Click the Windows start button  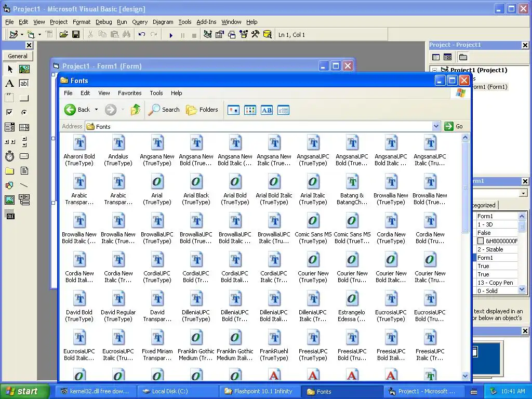coord(25,391)
